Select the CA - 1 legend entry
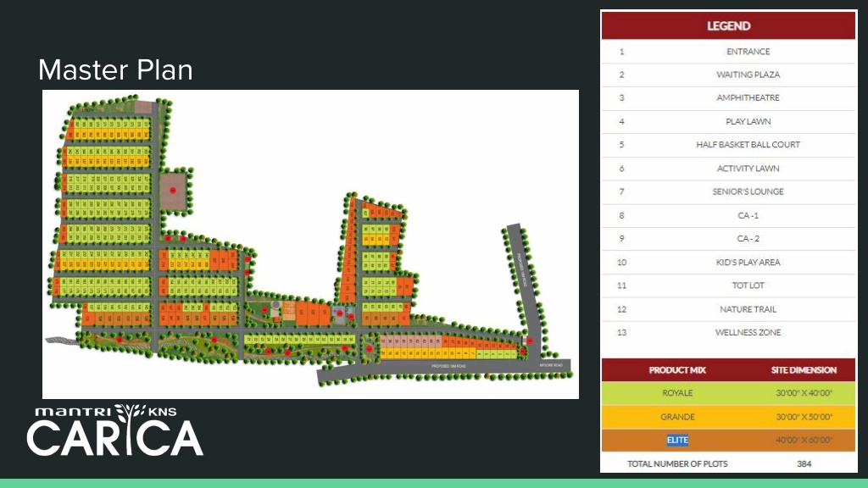The image size is (868, 488). click(748, 216)
